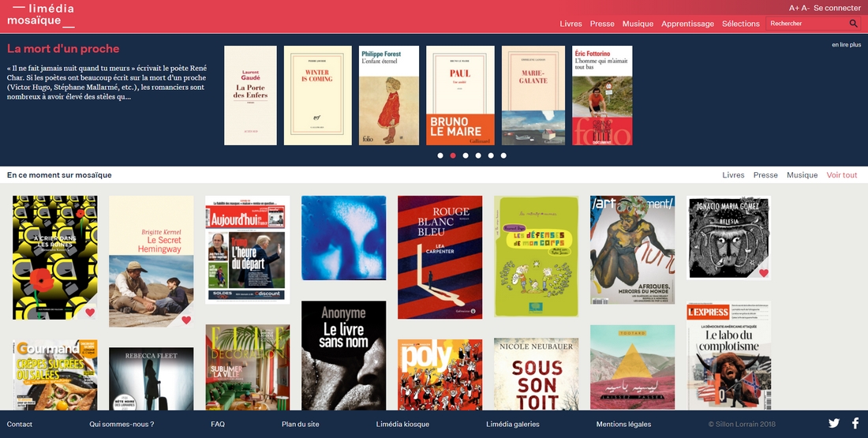Open Winter Is Coming book cover
This screenshot has height=438, width=868.
coord(318,95)
